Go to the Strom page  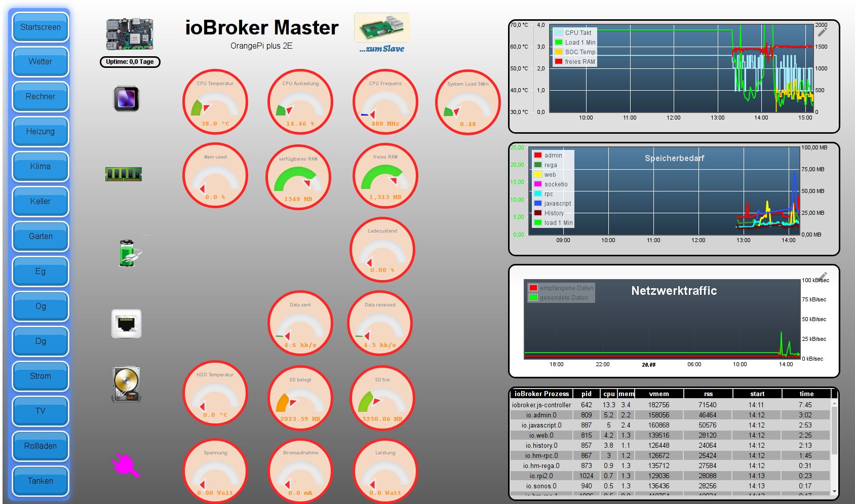coord(41,376)
